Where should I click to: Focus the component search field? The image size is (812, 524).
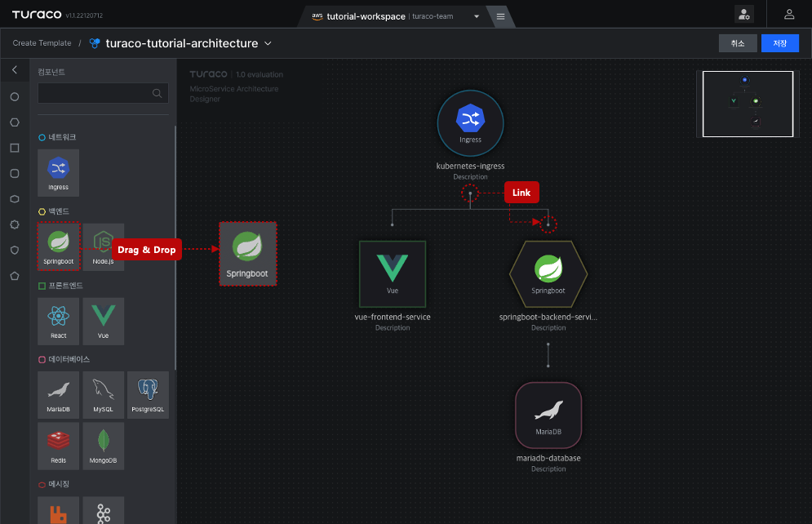pyautogui.click(x=103, y=93)
